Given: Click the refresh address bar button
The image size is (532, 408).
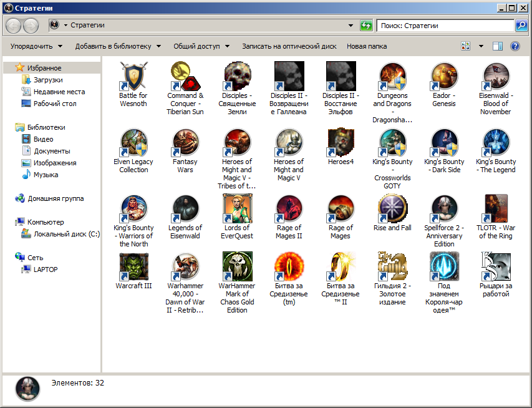Looking at the screenshot, I should coord(366,26).
